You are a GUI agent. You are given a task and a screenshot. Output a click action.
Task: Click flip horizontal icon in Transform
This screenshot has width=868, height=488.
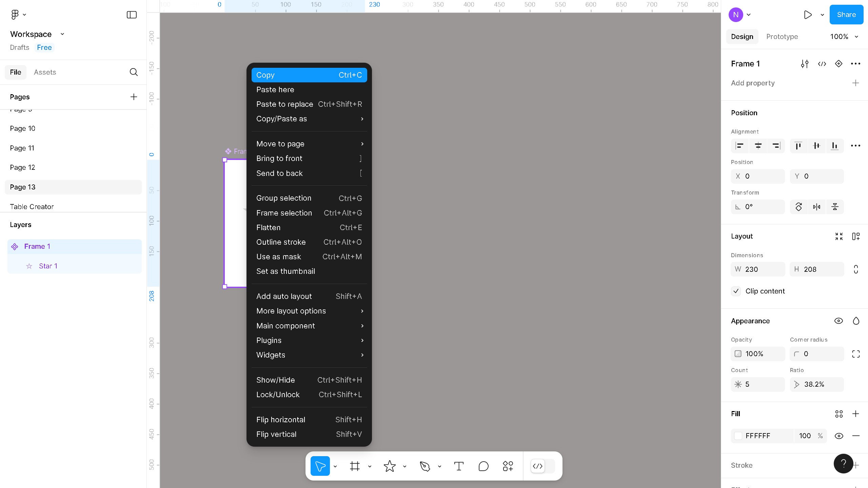(816, 207)
